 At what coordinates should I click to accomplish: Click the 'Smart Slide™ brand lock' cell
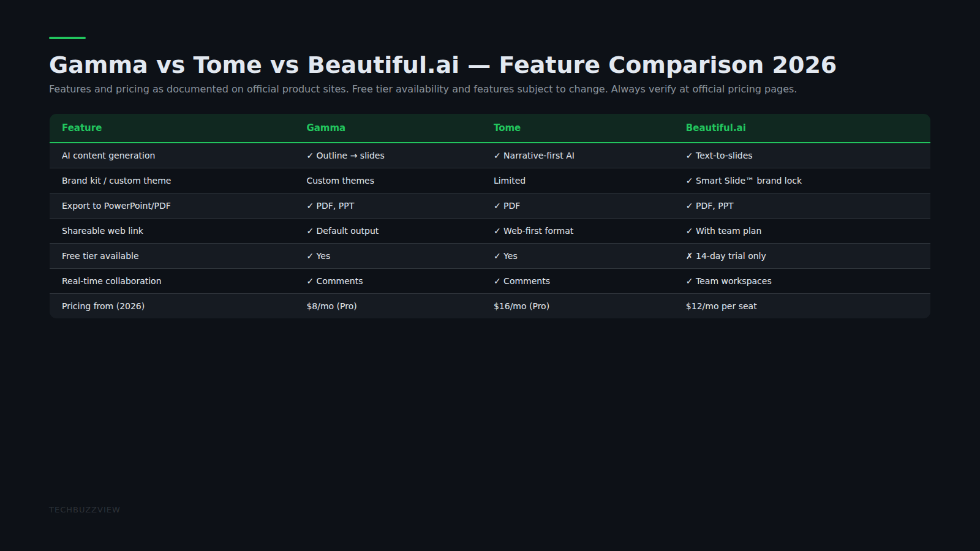744,181
